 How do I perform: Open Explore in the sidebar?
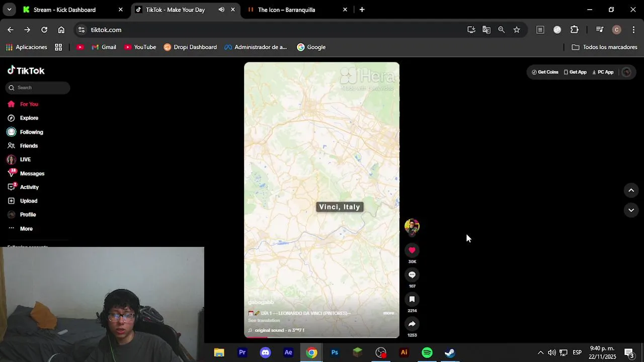click(23, 118)
